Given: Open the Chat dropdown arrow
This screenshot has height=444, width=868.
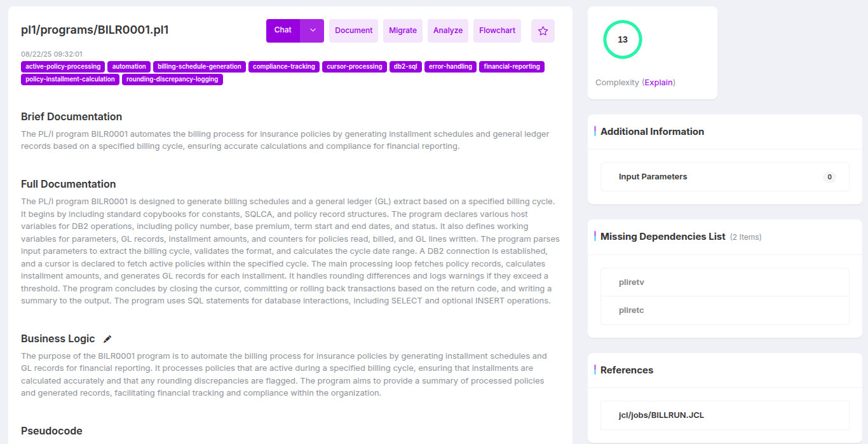Looking at the screenshot, I should (x=312, y=31).
